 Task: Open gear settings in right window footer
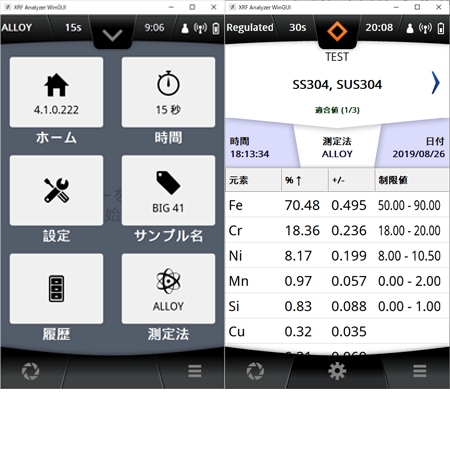[337, 371]
